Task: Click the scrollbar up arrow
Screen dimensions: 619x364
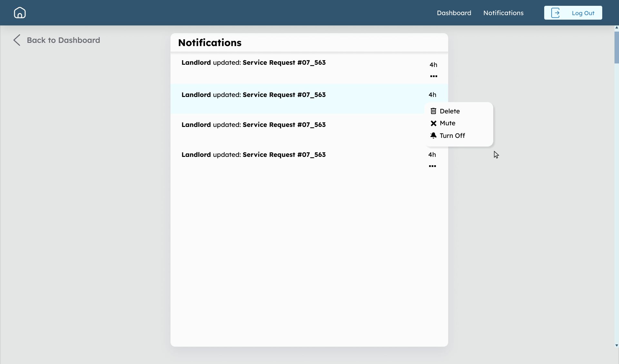Action: coord(616,27)
